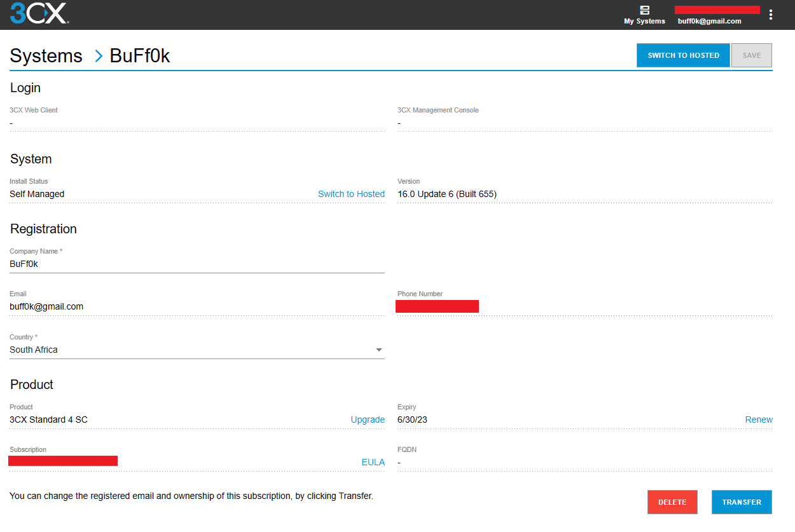Screen dimensions: 795x532
Task: Click the Phone Number field label
Action: pos(420,294)
